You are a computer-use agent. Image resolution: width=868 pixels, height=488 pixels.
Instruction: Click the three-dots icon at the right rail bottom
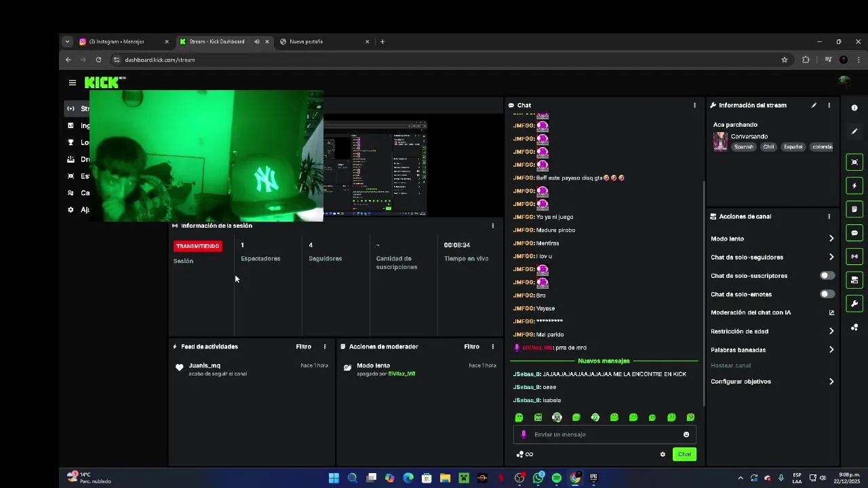tap(854, 327)
